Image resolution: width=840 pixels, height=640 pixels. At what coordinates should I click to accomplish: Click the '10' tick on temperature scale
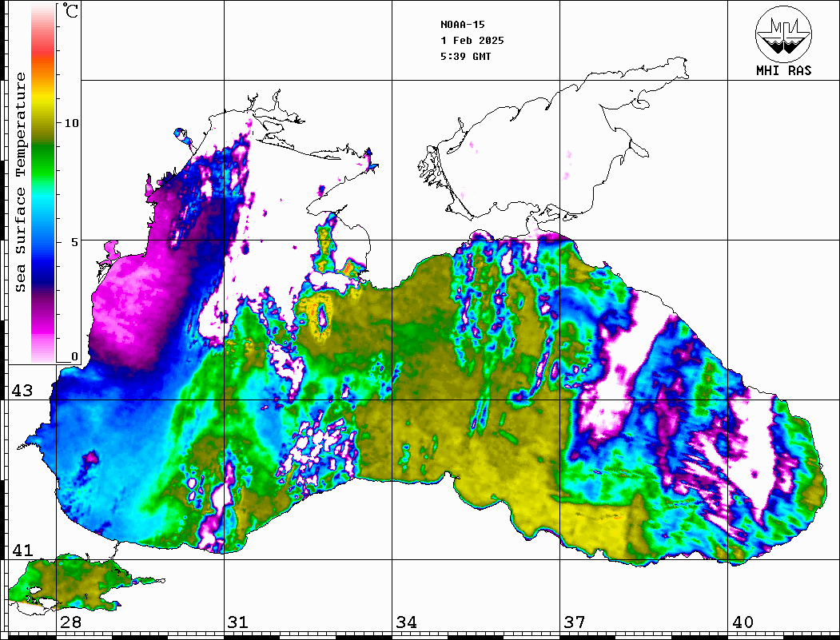[71, 123]
